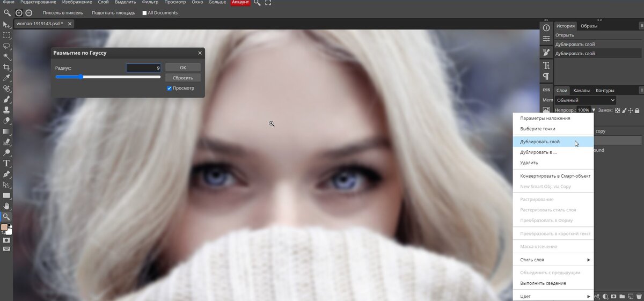Select the Eyedropper tool
Screen dimensions: 644x301
[6, 78]
